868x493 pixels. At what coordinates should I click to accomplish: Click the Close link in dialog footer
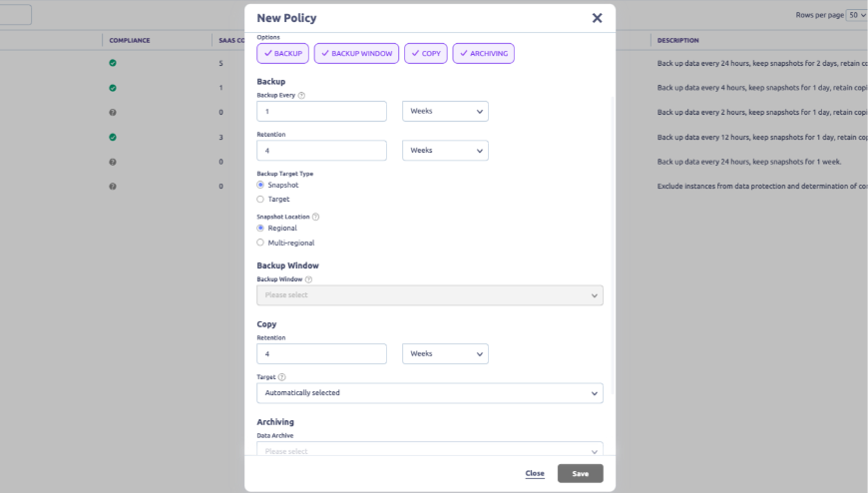(x=535, y=473)
